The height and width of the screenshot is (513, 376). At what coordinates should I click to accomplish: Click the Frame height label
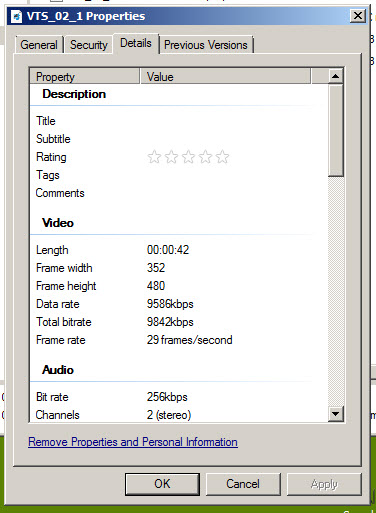coord(66,286)
